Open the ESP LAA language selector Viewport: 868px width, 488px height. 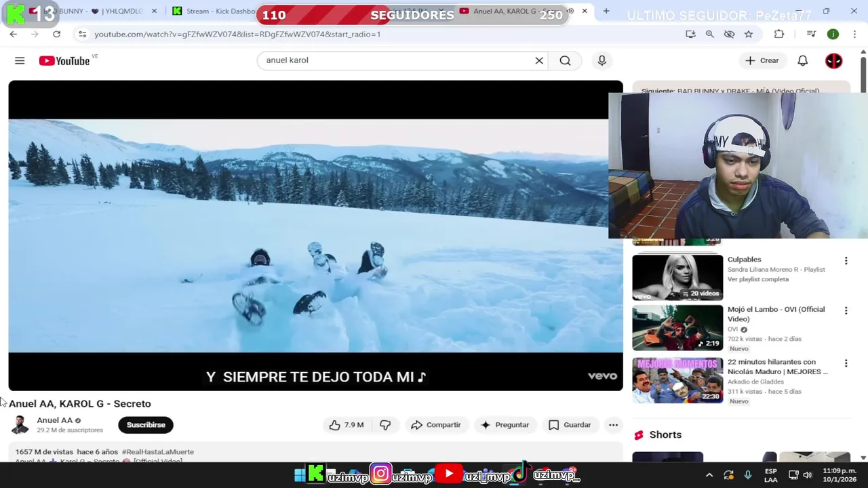[x=771, y=475]
